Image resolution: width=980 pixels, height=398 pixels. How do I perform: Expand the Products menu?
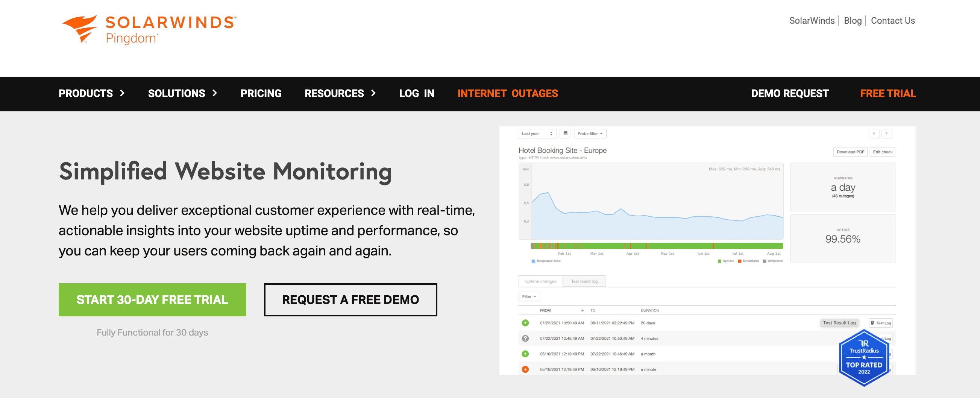(x=91, y=94)
